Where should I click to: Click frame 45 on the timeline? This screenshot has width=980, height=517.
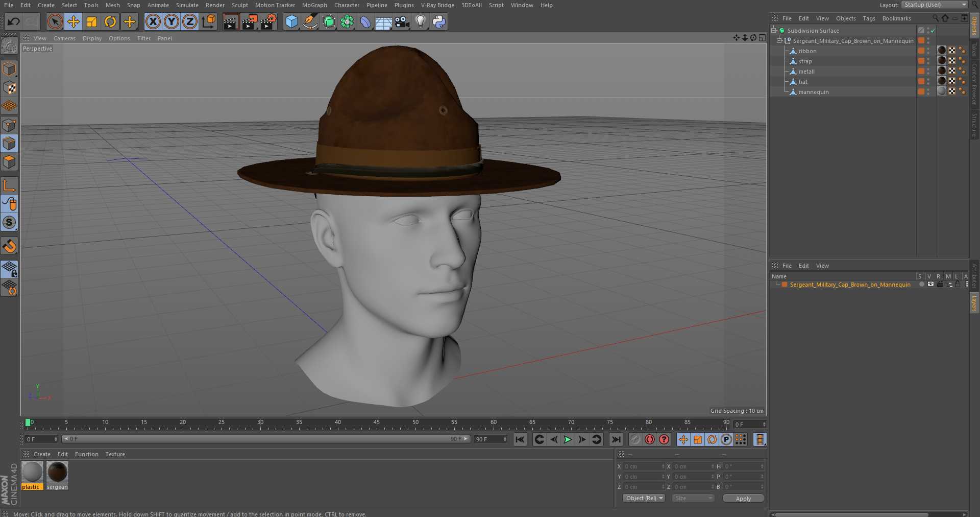coord(377,423)
